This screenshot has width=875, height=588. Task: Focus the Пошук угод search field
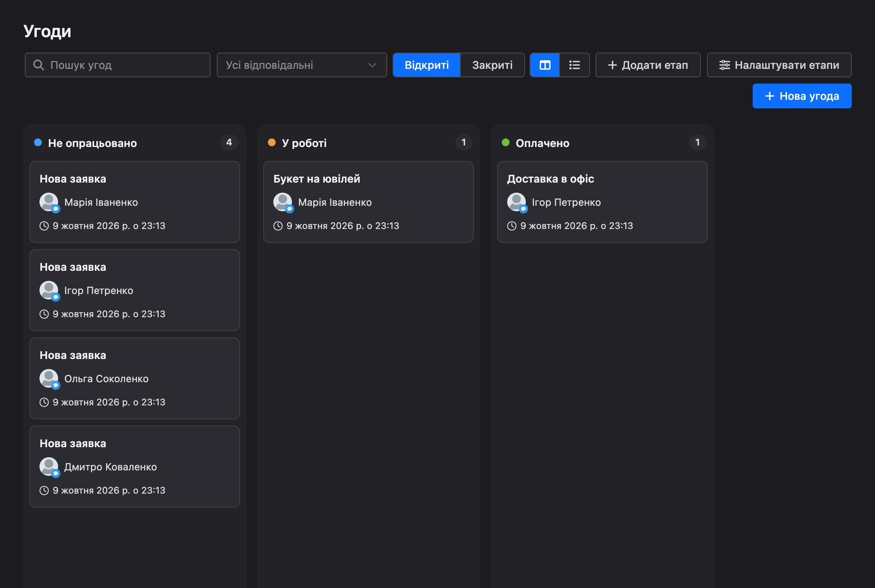point(118,65)
